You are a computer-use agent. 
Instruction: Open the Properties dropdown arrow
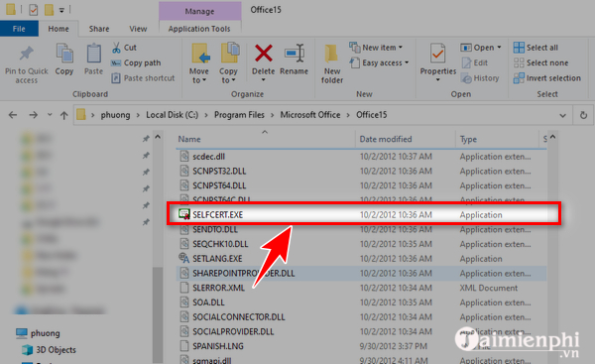[437, 79]
